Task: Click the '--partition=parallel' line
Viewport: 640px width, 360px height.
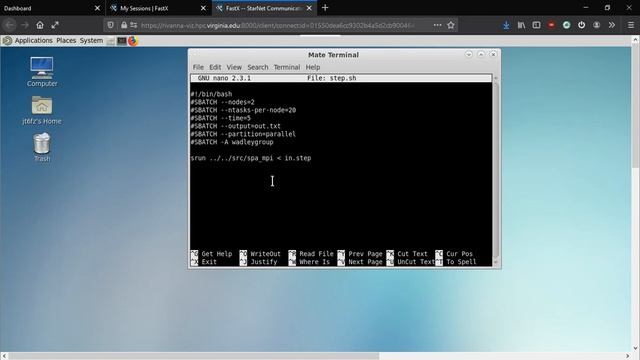Action: point(243,134)
